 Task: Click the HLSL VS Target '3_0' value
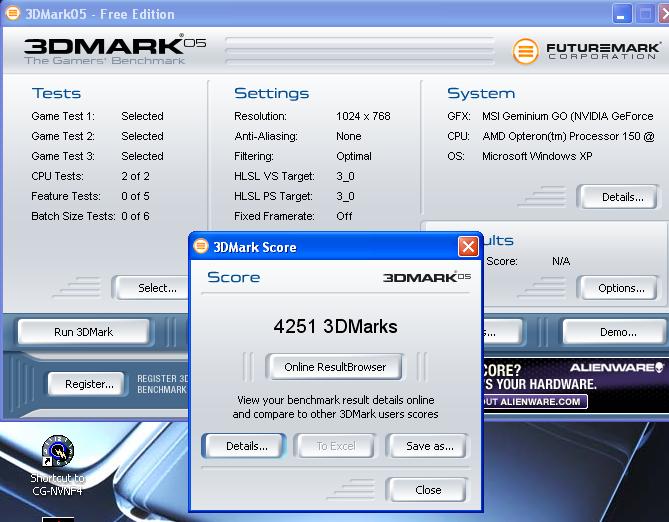point(345,176)
